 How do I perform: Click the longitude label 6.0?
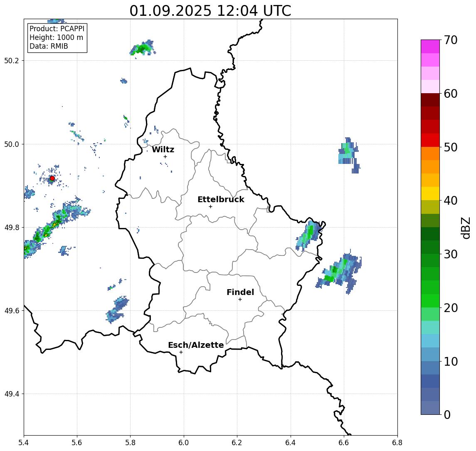(184, 443)
